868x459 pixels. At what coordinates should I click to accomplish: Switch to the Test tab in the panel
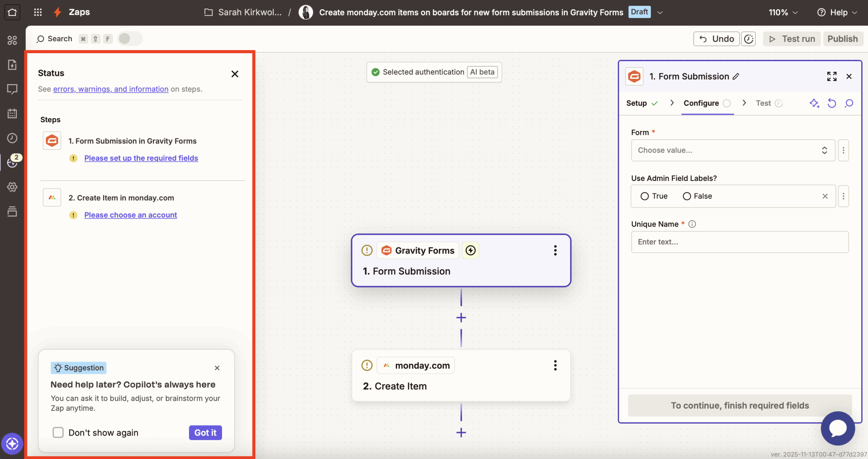coord(763,103)
